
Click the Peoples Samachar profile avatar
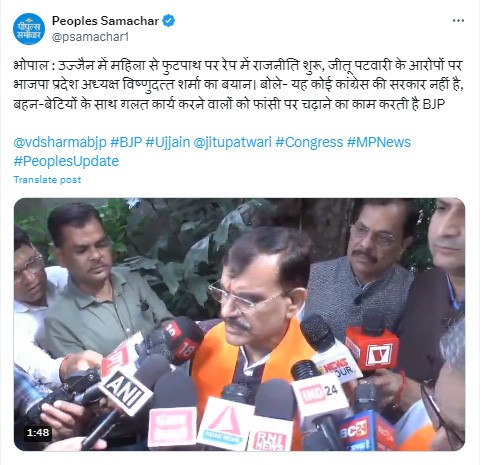(x=29, y=29)
